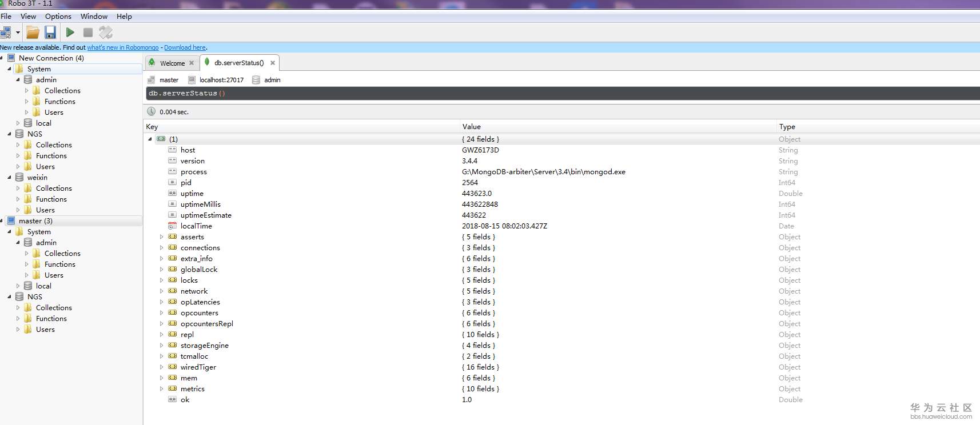Click the Value column header

click(x=618, y=126)
